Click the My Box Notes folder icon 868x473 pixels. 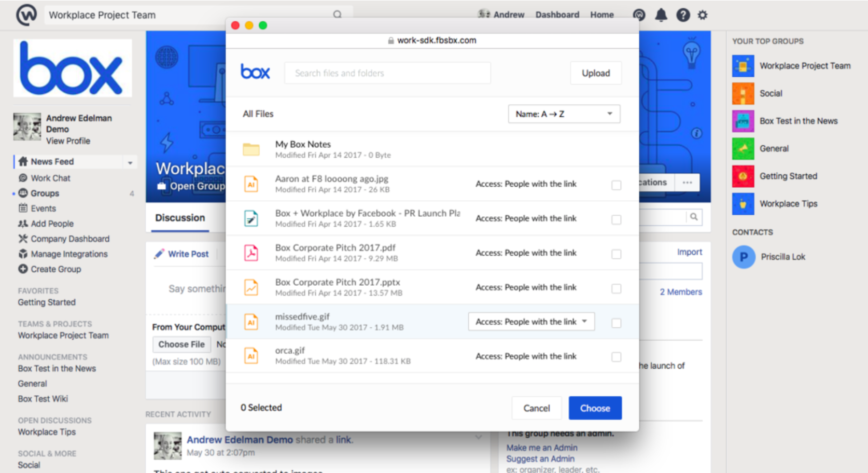251,149
